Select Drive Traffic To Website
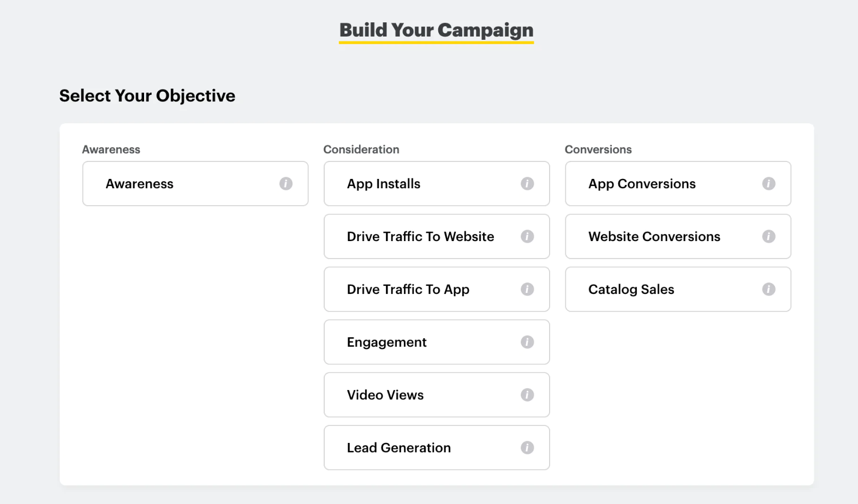The height and width of the screenshot is (504, 858). [x=420, y=237]
